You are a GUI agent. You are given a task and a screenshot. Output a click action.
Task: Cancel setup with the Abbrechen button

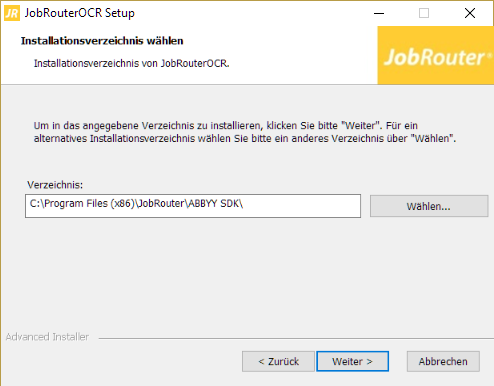pyautogui.click(x=443, y=361)
